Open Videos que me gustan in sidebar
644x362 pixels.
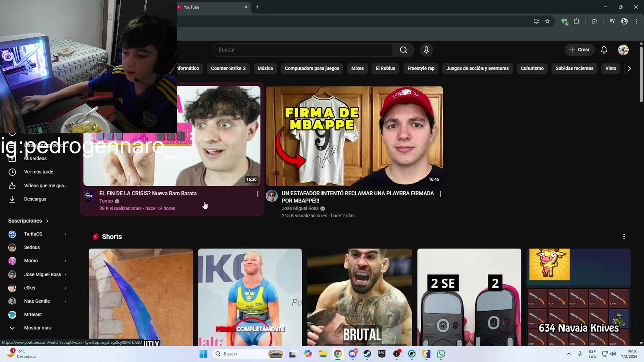click(x=38, y=186)
